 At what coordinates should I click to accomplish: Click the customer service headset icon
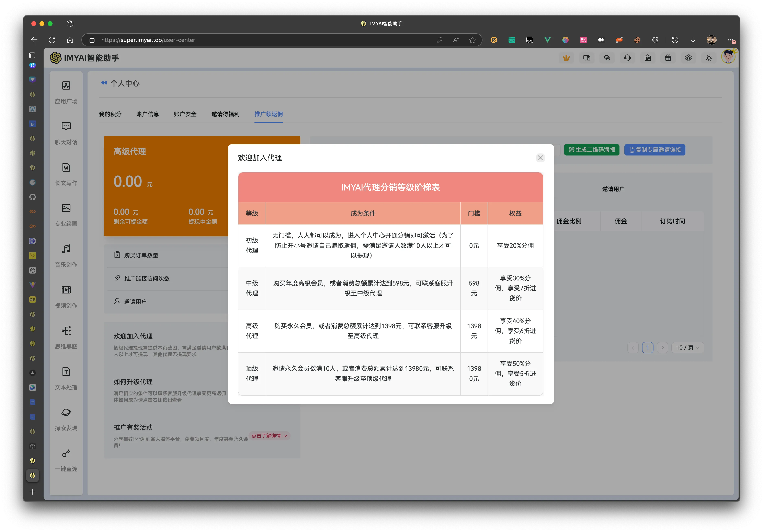(627, 58)
